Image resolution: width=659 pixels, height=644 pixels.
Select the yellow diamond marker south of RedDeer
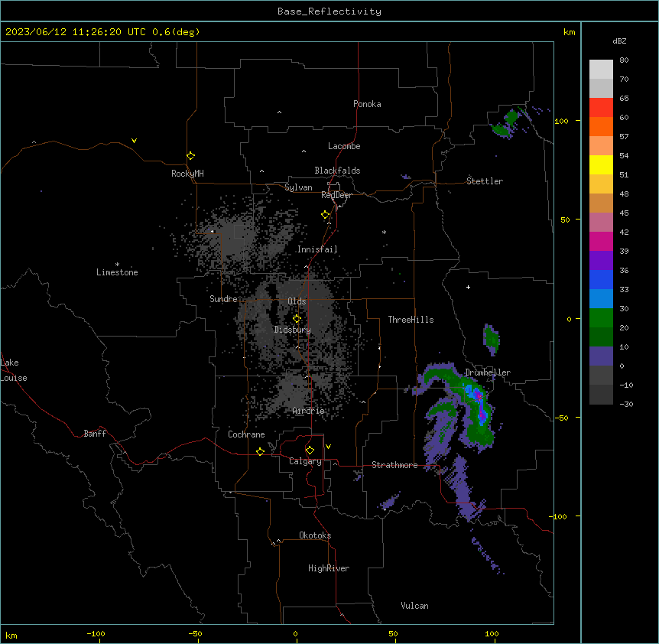(326, 215)
